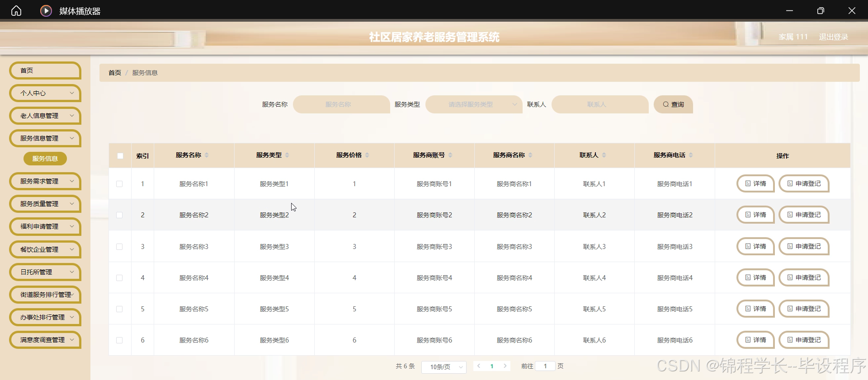Sort table by 服务商账号 column arrows

[450, 155]
